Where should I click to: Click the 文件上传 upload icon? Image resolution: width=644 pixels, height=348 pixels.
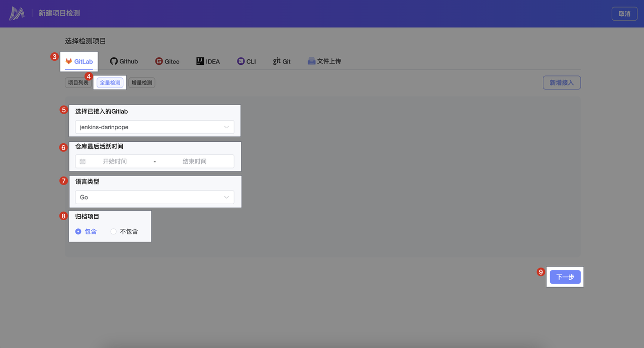point(311,61)
